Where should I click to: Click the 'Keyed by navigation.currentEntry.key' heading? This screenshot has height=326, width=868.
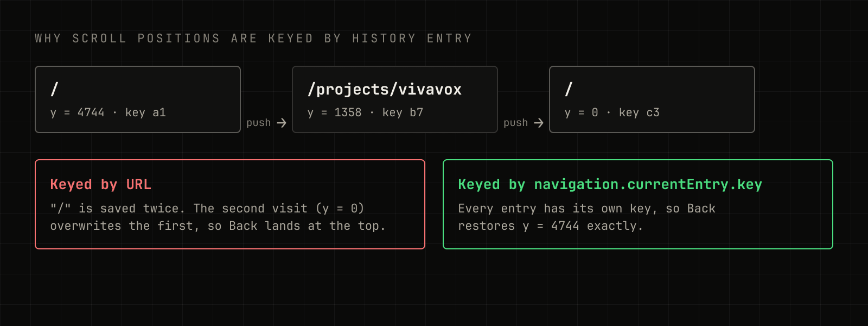click(610, 184)
